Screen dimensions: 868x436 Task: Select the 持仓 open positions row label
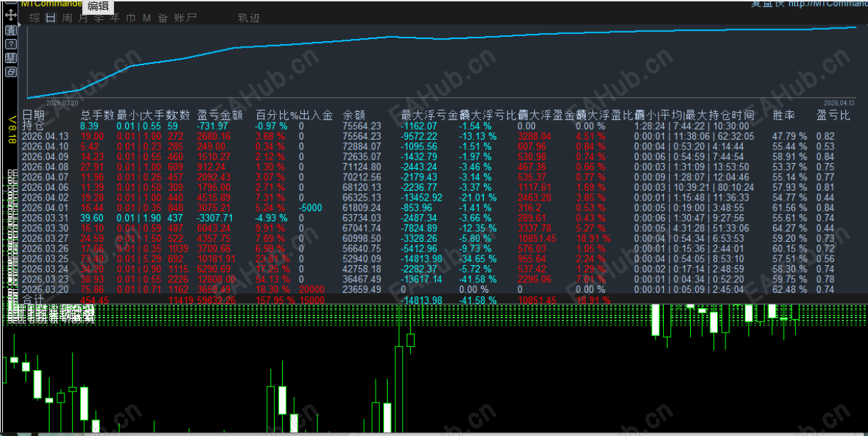tap(33, 125)
